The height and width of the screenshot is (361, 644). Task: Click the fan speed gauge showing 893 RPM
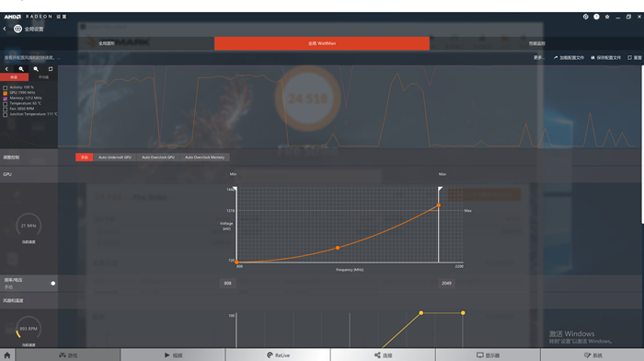tap(29, 329)
